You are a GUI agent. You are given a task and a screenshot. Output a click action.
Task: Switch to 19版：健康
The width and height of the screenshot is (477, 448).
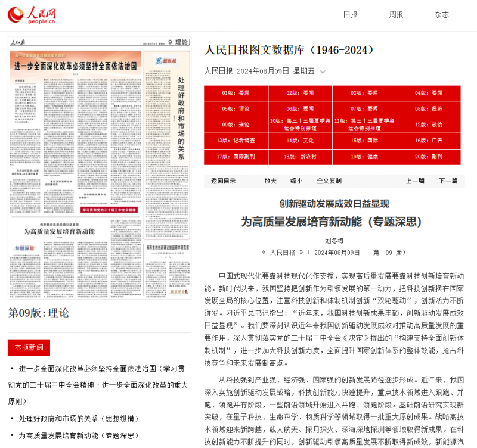pyautogui.click(x=364, y=157)
